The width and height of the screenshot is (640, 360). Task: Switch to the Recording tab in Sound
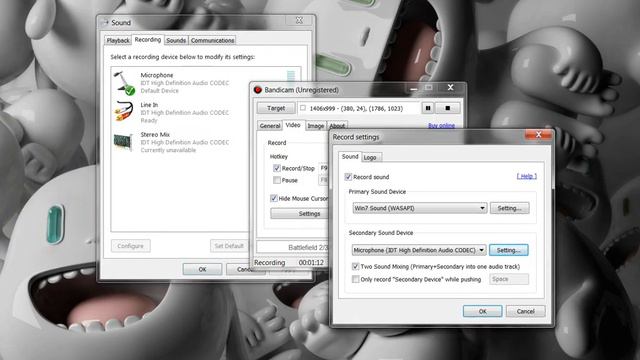pyautogui.click(x=148, y=40)
